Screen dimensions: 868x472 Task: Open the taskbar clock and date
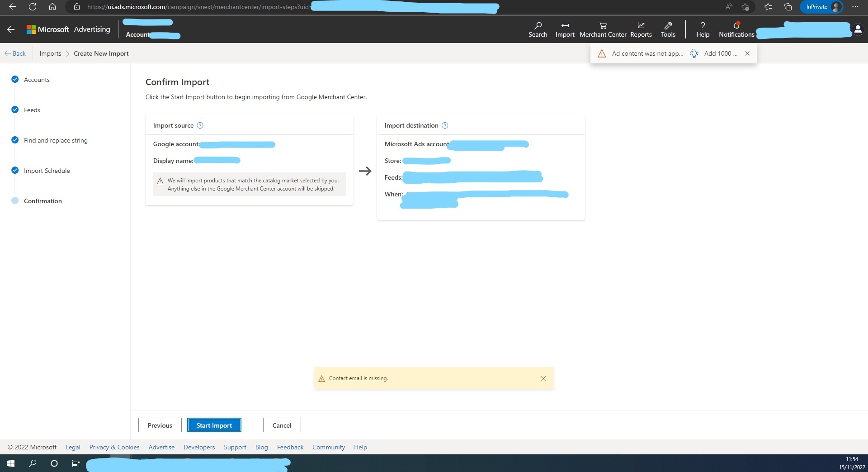[x=852, y=463]
